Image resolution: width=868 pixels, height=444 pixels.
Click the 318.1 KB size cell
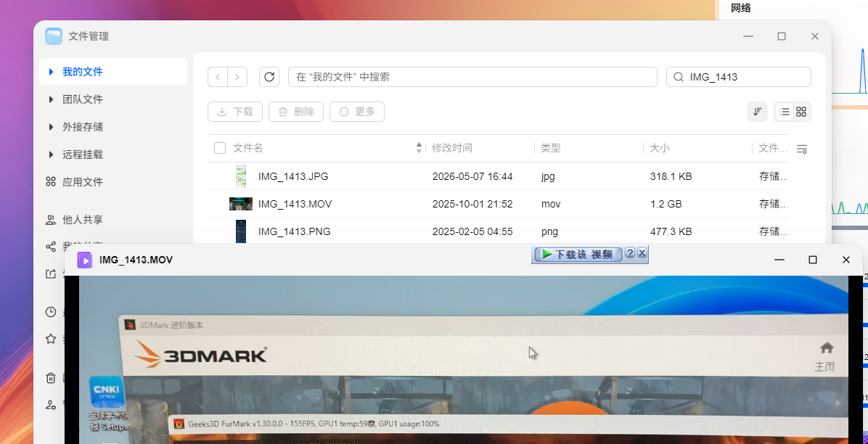point(671,176)
